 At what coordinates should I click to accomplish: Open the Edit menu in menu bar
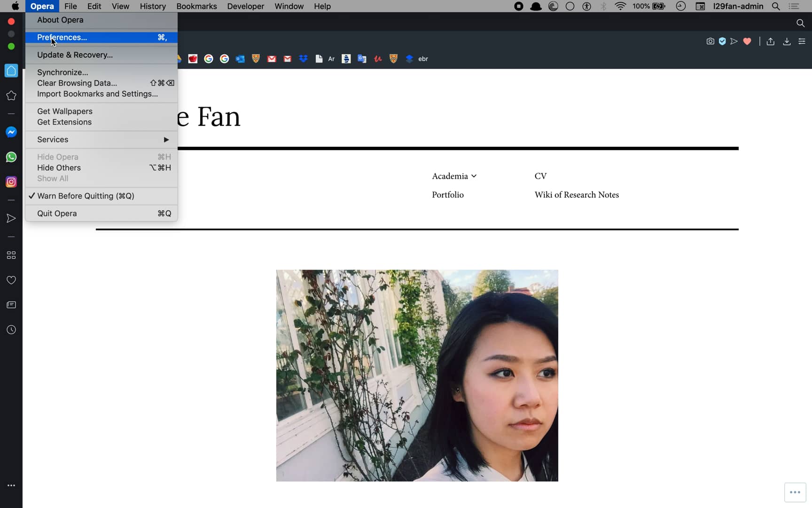pos(94,6)
